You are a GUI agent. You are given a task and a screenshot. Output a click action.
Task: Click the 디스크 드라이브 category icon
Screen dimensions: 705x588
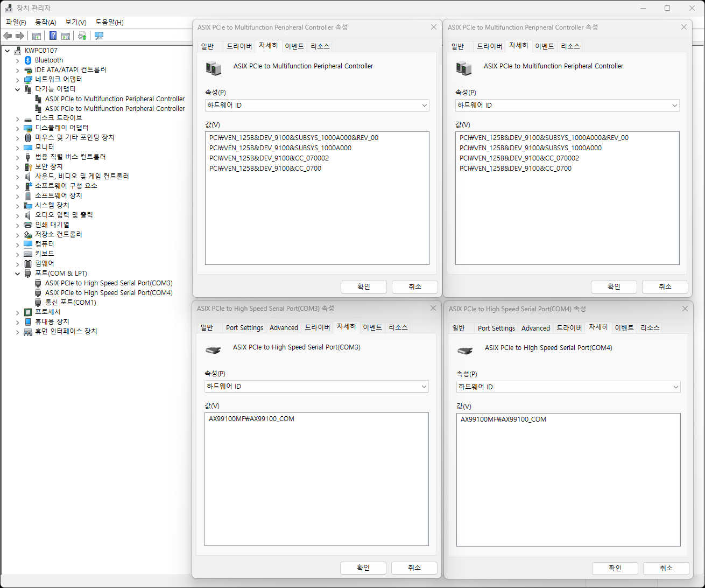(x=28, y=118)
